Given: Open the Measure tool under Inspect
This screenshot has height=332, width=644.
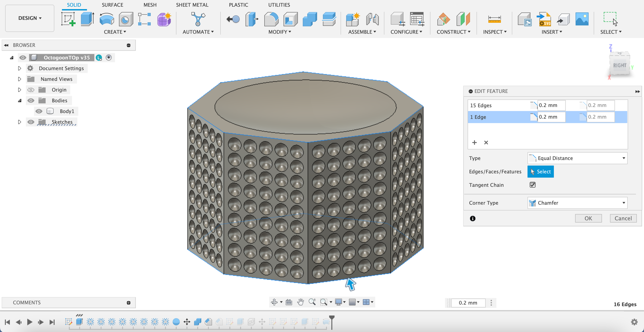Looking at the screenshot, I should click(x=495, y=19).
